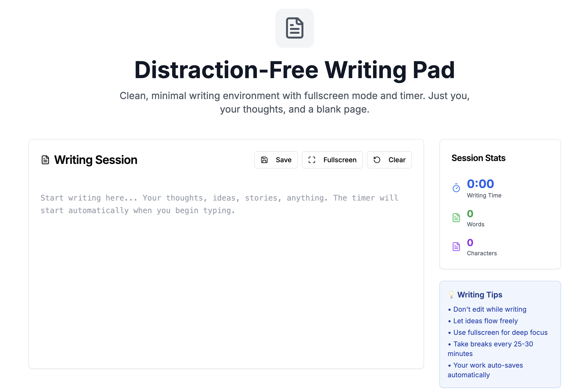Click the Characters count value
The image size is (588, 391).
[470, 243]
